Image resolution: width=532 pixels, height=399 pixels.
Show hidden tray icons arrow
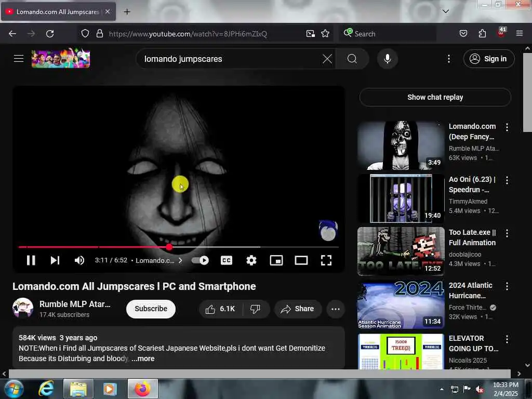click(x=442, y=389)
